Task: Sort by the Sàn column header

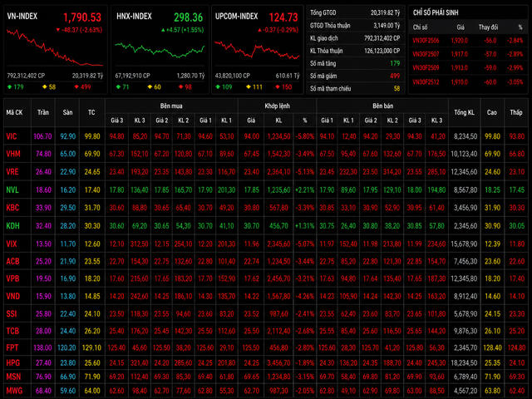Action: [67, 112]
